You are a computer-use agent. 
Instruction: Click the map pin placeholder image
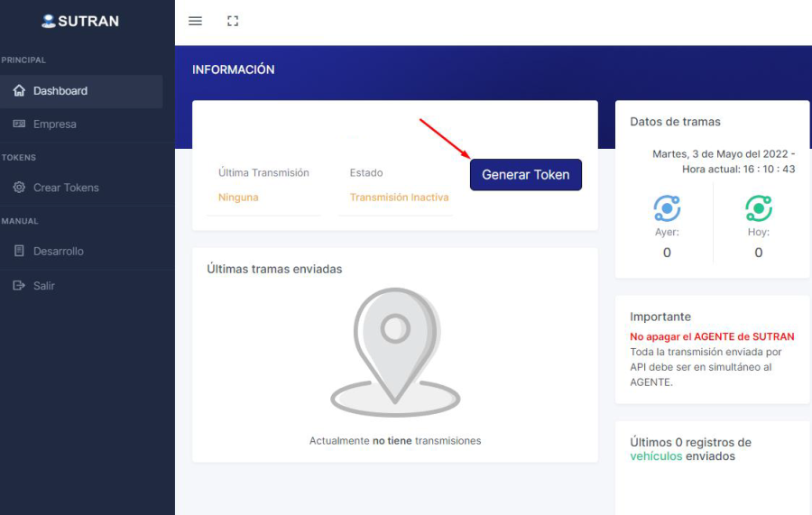395,352
